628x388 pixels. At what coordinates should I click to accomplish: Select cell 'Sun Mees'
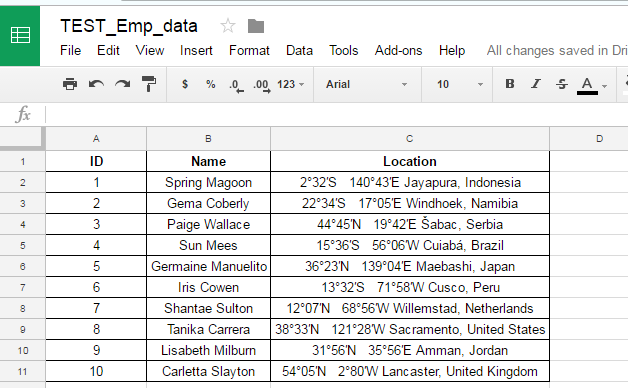point(208,245)
